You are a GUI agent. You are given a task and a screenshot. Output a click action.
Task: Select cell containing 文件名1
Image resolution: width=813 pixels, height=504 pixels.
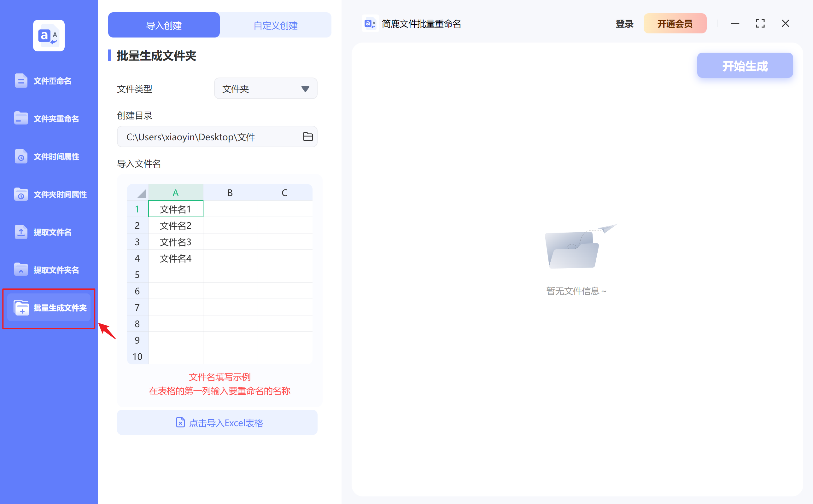coord(175,209)
